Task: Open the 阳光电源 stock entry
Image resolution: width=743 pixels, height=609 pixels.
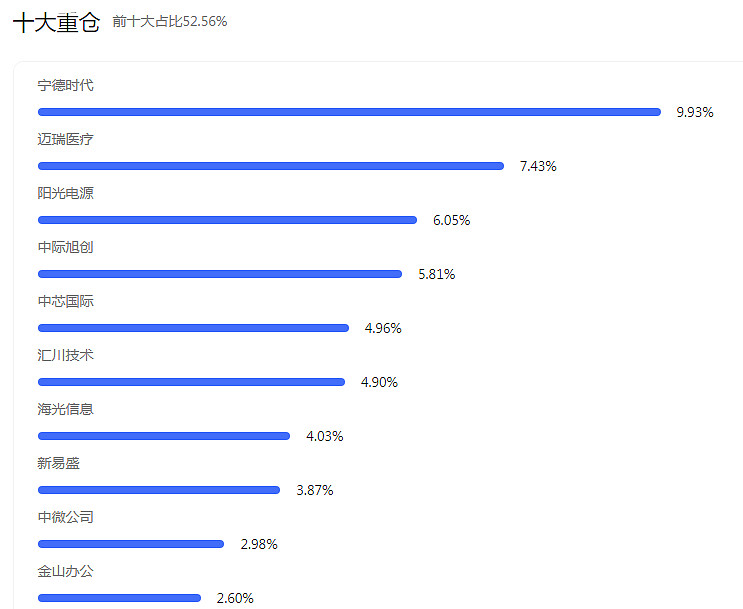Action: (x=65, y=193)
